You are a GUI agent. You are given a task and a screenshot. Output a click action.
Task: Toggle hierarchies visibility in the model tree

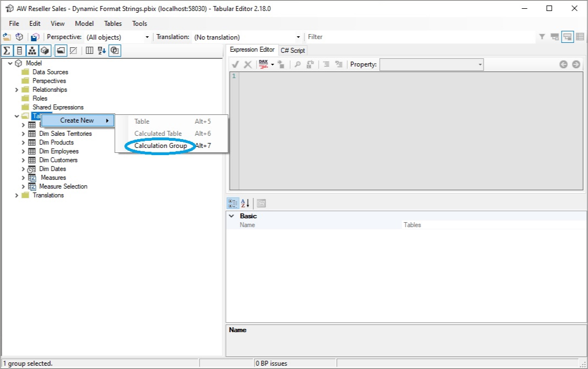coord(32,51)
